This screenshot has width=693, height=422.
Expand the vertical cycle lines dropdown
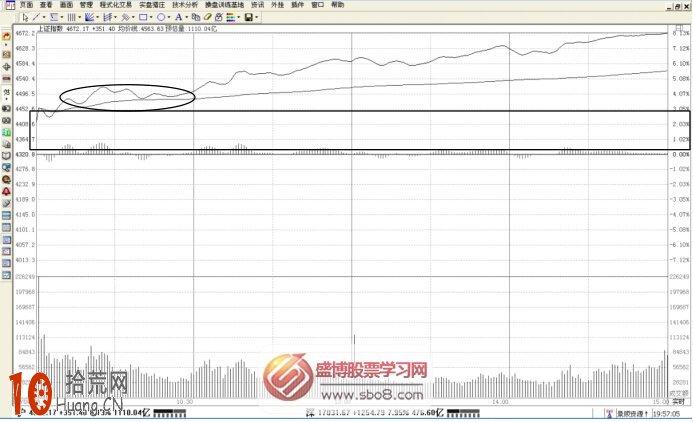(80, 17)
